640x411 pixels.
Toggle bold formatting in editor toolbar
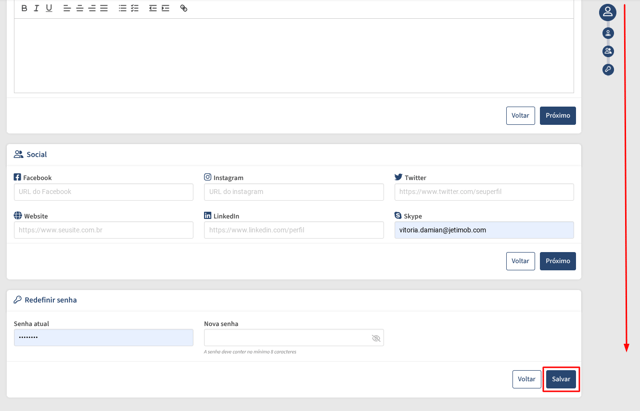[24, 8]
